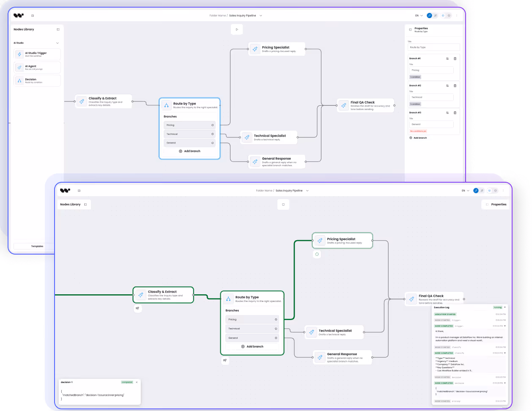Click the Technical Specialist node icon in the front window
The height and width of the screenshot is (411, 532).
pos(312,332)
